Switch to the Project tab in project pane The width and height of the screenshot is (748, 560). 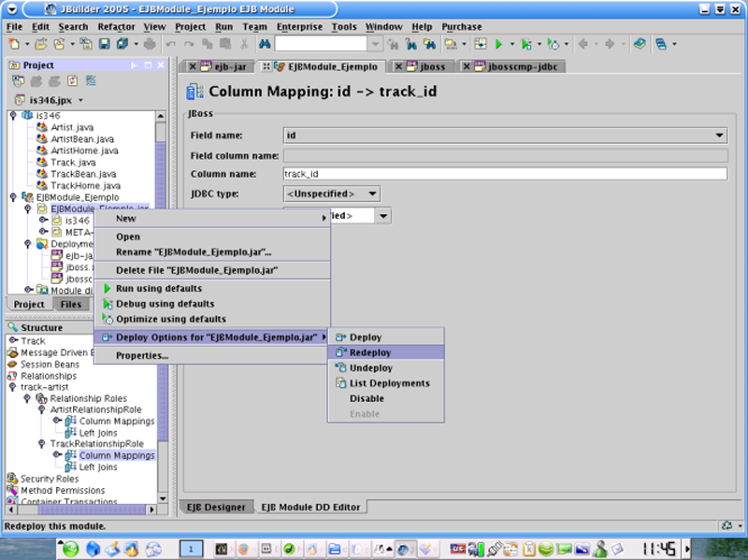coord(28,304)
